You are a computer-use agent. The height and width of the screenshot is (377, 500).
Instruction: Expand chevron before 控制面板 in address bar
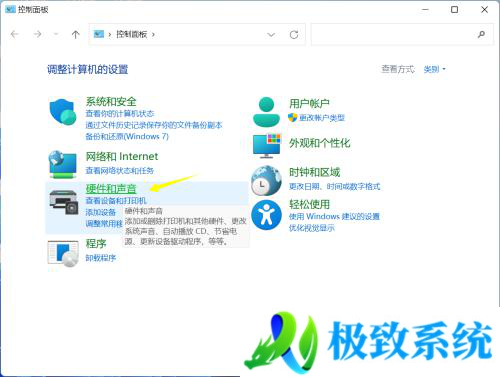coord(109,34)
